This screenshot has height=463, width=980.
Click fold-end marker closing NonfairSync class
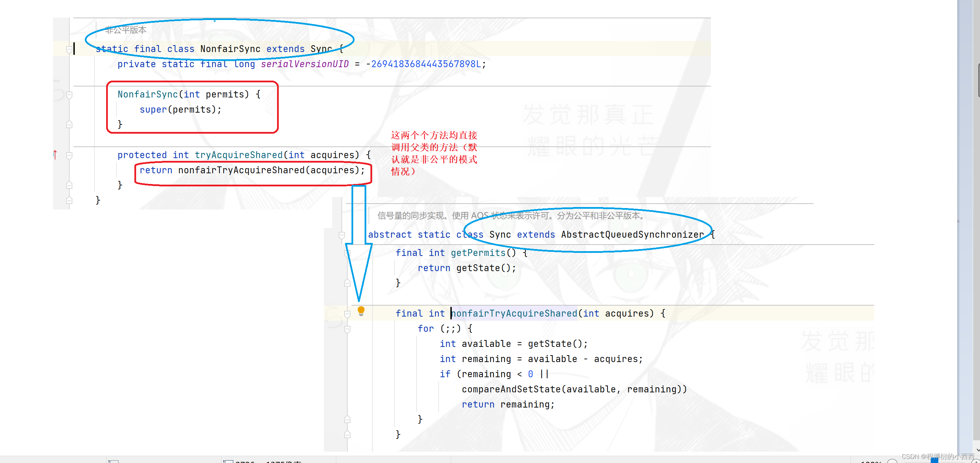click(69, 200)
